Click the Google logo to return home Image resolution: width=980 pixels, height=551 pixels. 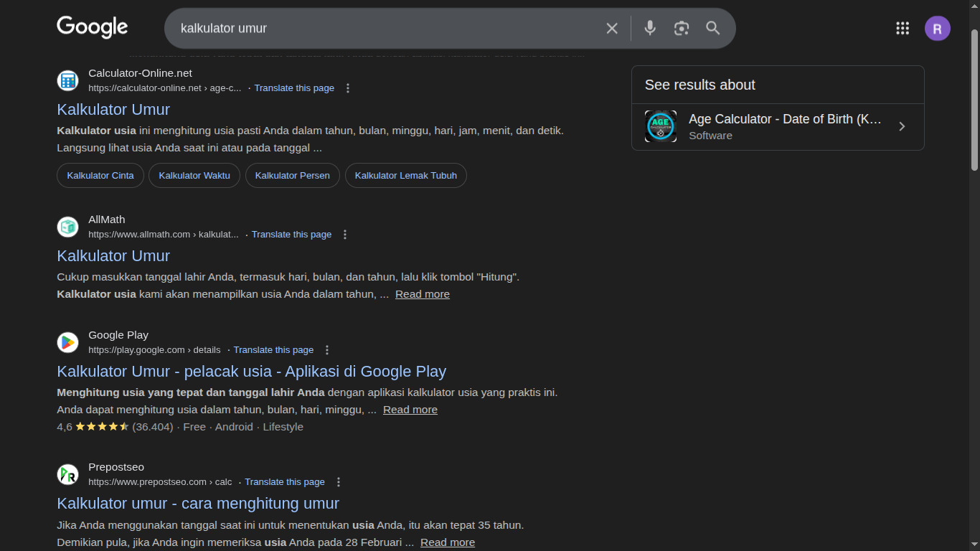point(92,27)
